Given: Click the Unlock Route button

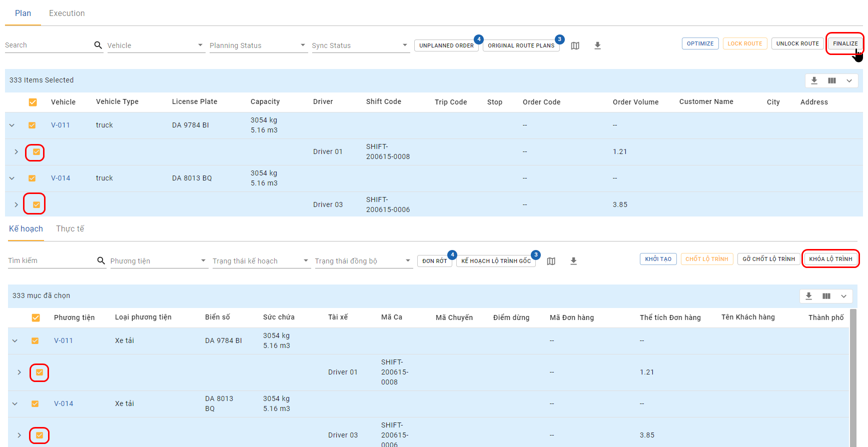Looking at the screenshot, I should tap(797, 43).
